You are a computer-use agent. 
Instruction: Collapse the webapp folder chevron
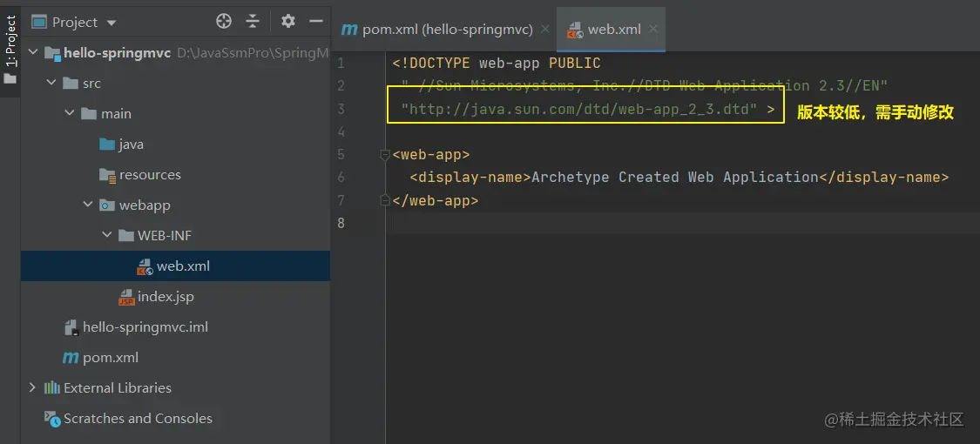(x=88, y=205)
